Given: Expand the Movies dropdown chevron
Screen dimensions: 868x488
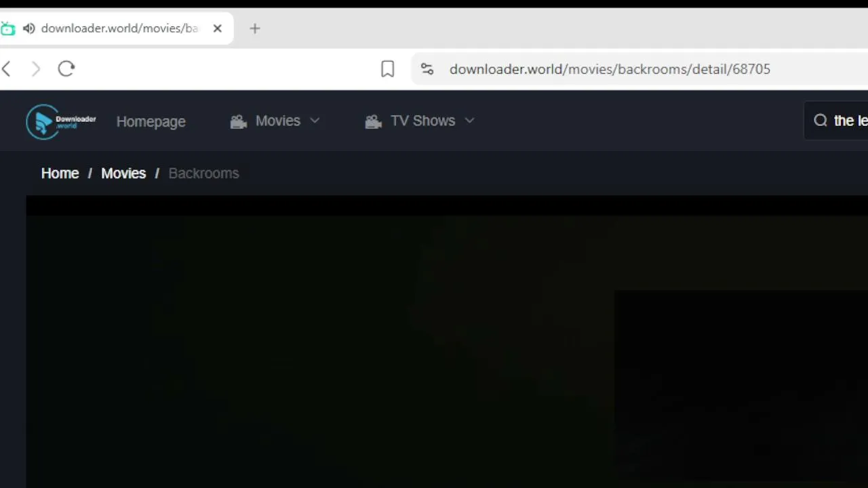Looking at the screenshot, I should click(x=315, y=121).
